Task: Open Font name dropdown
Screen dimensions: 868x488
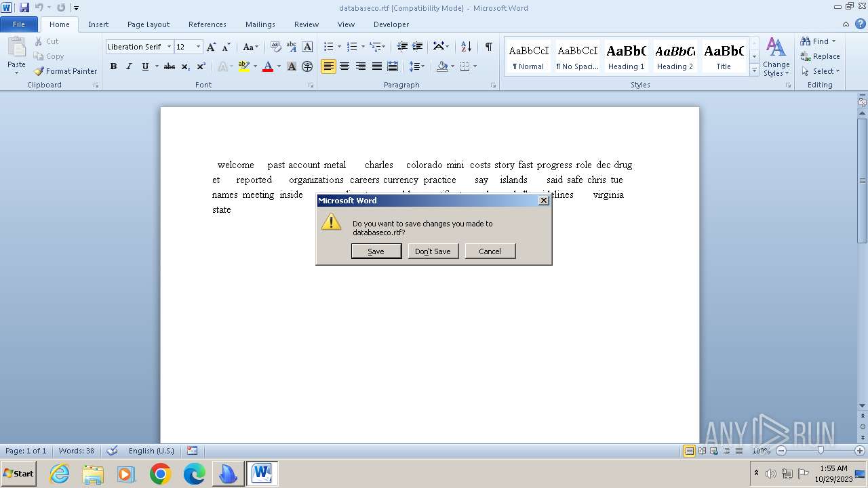Action: [x=169, y=47]
